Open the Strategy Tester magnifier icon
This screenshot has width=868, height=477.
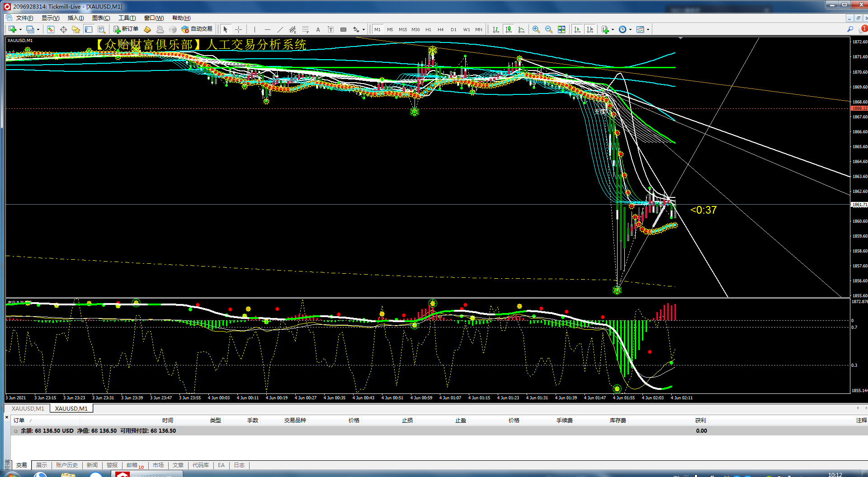coord(102,29)
